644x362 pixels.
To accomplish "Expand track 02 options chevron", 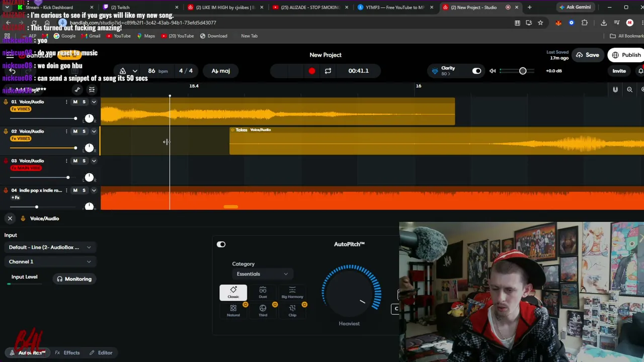I will [94, 131].
